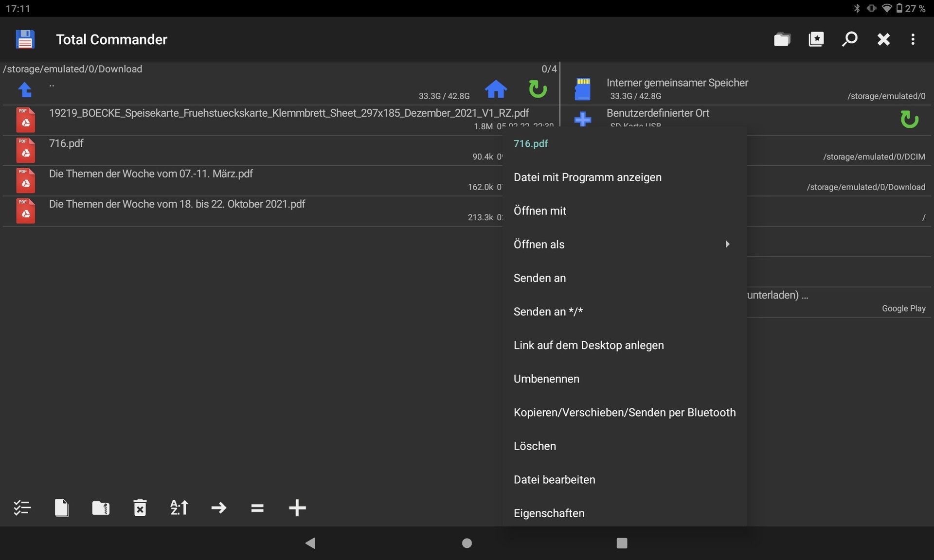This screenshot has height=560, width=934.
Task: Open the three-dot overflow menu
Action: (913, 39)
